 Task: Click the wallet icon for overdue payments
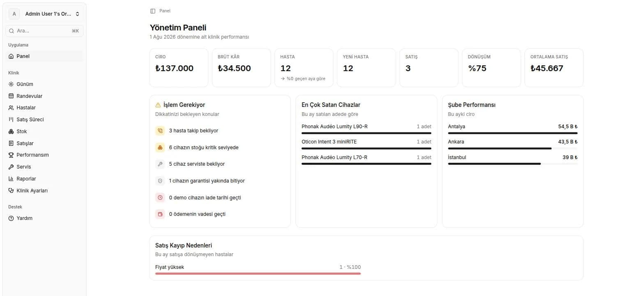[160, 214]
